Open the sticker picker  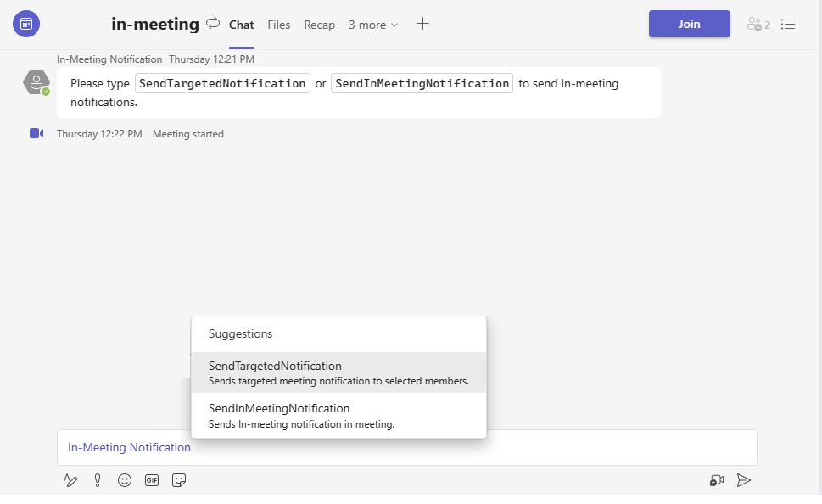coord(179,480)
